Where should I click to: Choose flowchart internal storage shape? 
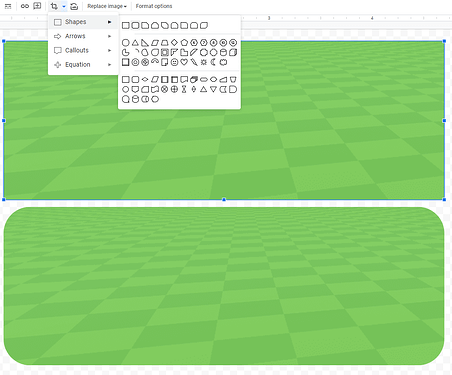[174, 79]
